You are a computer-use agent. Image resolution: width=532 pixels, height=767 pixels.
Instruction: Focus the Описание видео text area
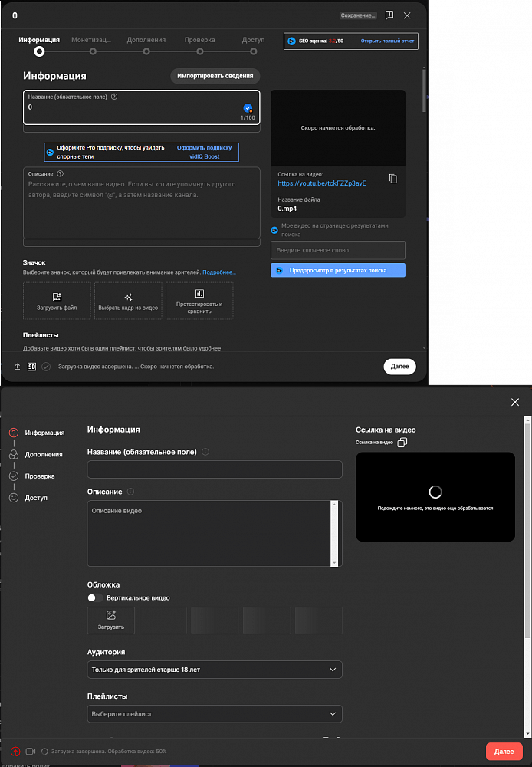tap(210, 533)
